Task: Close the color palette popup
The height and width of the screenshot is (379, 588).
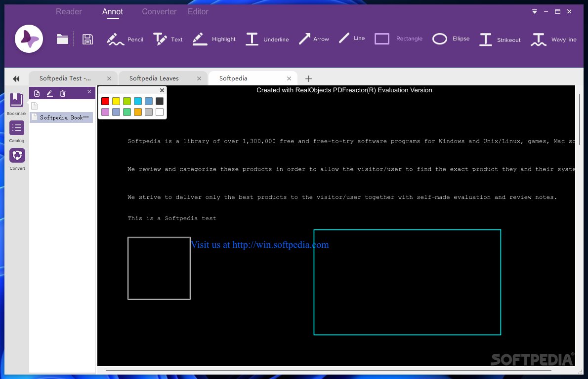Action: [x=162, y=90]
